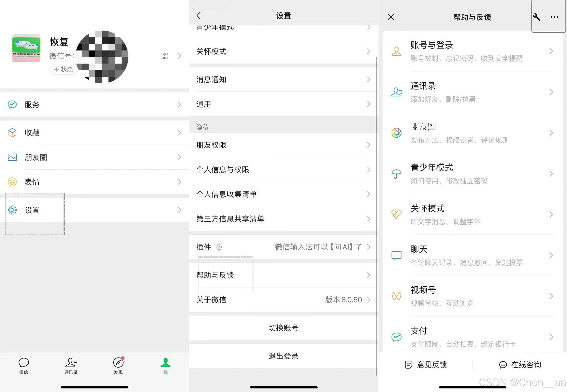Expand the 通讯录 help topic chevron
This screenshot has height=392, width=567.
(551, 92)
